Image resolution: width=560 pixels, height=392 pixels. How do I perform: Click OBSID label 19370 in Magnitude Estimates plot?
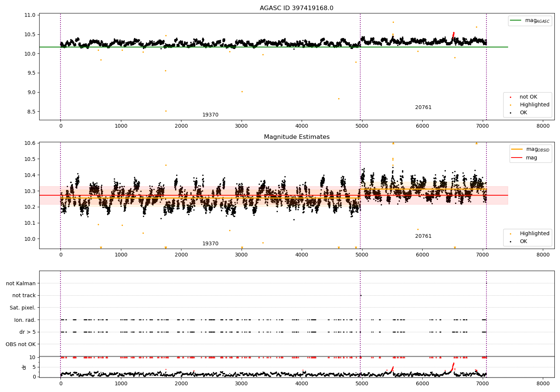(210, 244)
